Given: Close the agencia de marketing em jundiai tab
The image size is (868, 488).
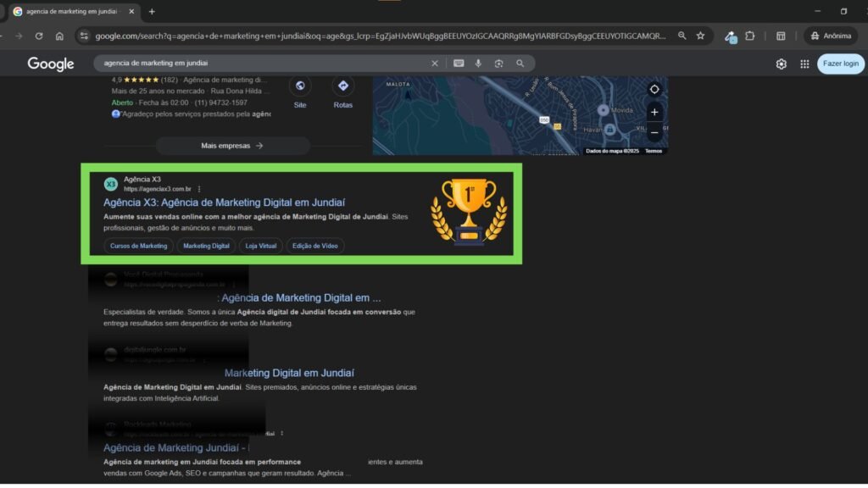Looking at the screenshot, I should (x=131, y=11).
